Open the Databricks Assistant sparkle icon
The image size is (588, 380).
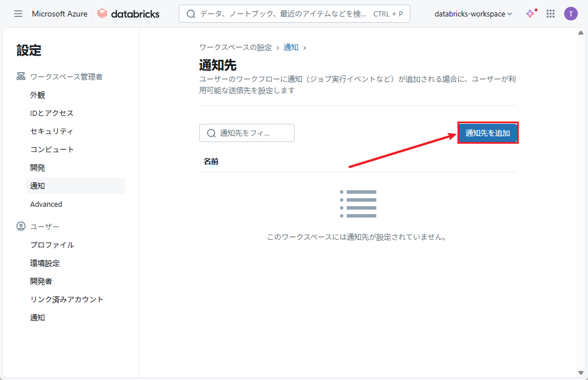[531, 14]
